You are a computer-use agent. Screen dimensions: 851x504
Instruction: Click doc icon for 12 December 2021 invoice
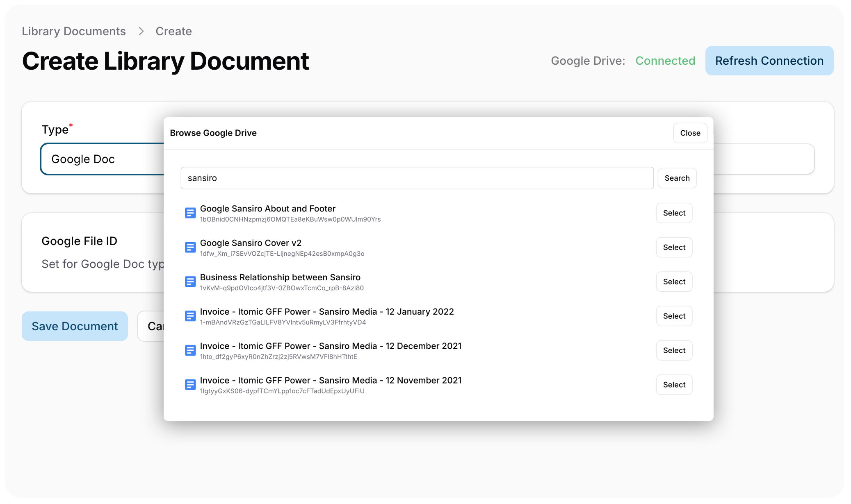pyautogui.click(x=190, y=351)
